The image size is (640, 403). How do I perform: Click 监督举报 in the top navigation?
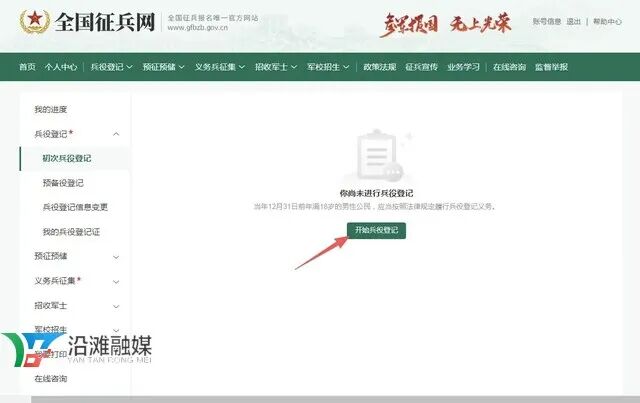(x=551, y=67)
